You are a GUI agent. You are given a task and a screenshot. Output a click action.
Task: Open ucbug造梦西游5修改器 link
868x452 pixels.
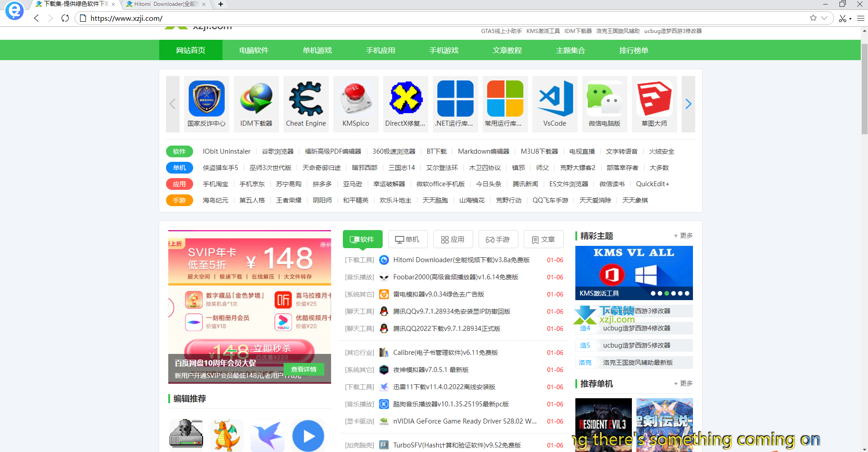[636, 345]
